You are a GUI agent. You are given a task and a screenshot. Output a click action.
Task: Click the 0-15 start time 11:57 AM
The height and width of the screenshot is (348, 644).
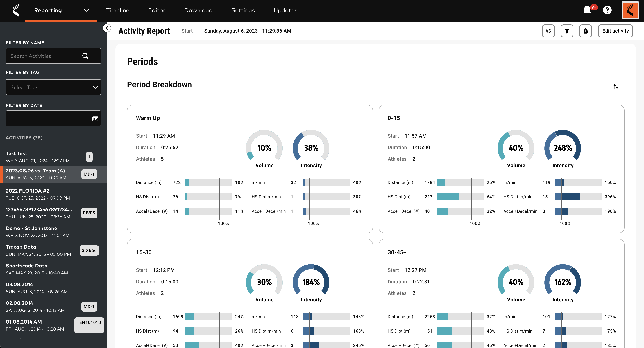click(x=416, y=136)
